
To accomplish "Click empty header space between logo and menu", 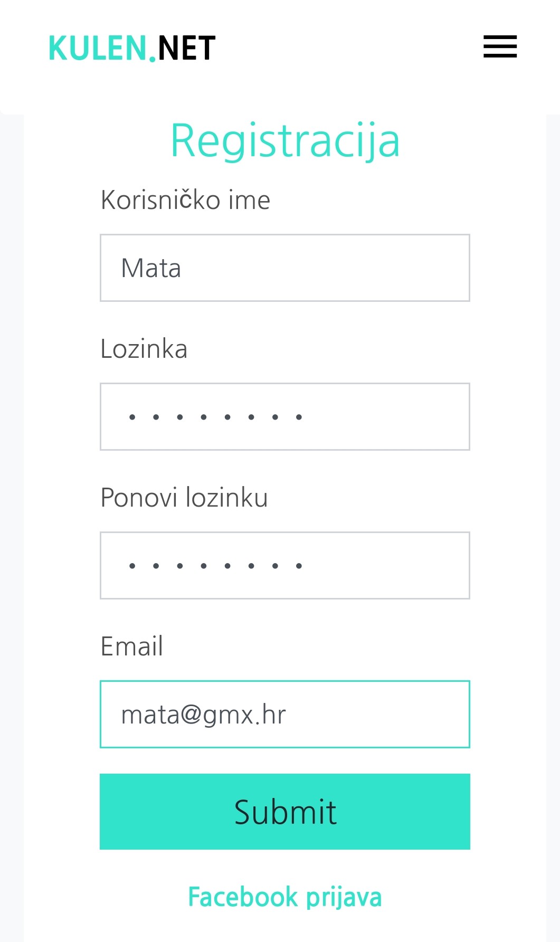I will tap(348, 47).
